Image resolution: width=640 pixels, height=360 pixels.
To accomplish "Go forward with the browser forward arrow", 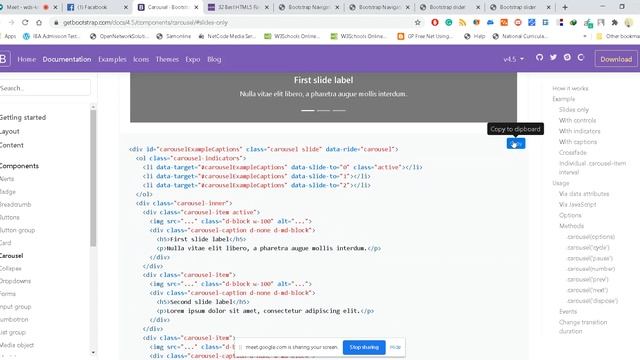I will coord(11,22).
